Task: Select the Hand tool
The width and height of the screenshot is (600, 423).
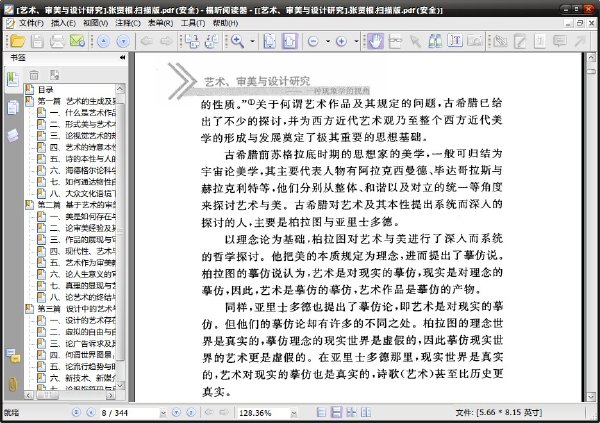Action: 375,41
